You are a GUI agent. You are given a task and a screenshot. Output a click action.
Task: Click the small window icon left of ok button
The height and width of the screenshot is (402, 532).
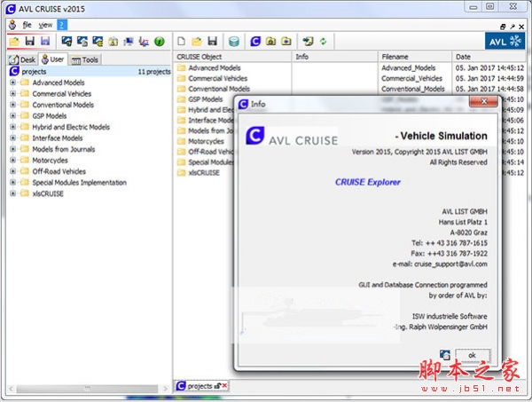445,355
